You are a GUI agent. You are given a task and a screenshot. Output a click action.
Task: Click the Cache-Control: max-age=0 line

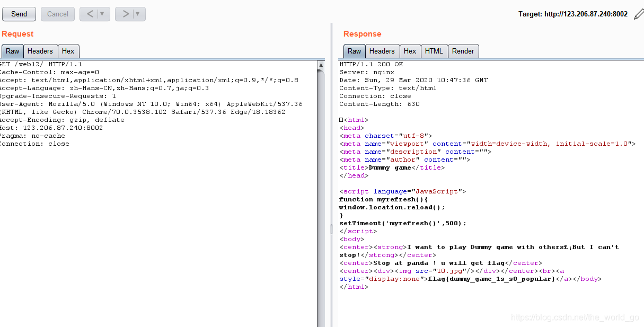point(49,72)
